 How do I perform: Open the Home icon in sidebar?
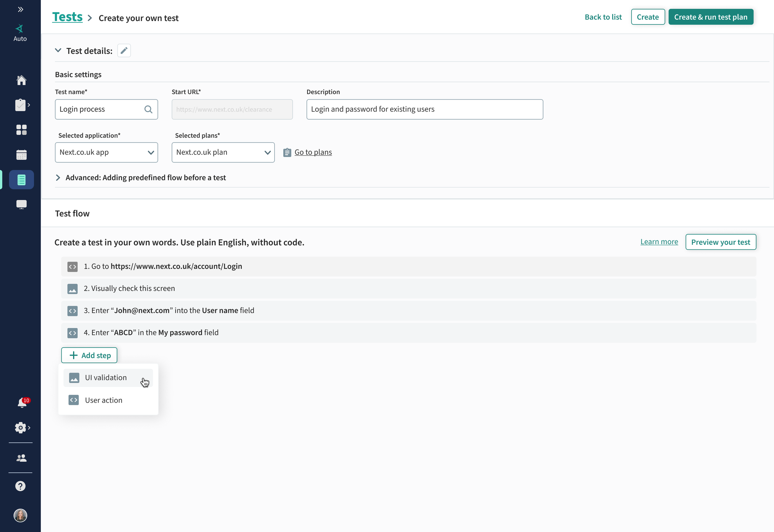(x=21, y=80)
